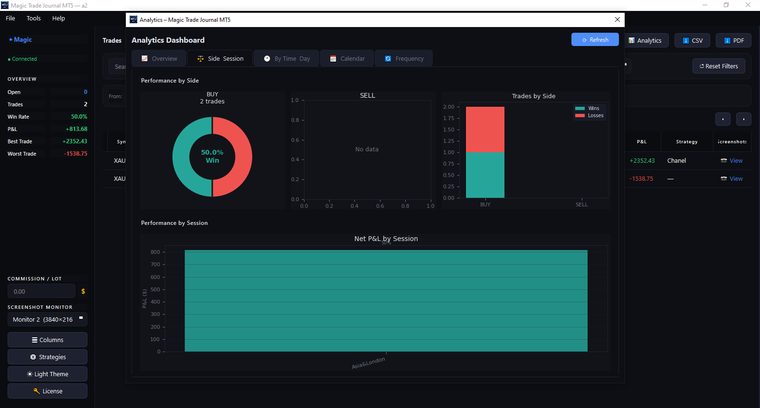Click the Connected status indicator
Viewport: 760px width, 408px height.
pyautogui.click(x=22, y=59)
